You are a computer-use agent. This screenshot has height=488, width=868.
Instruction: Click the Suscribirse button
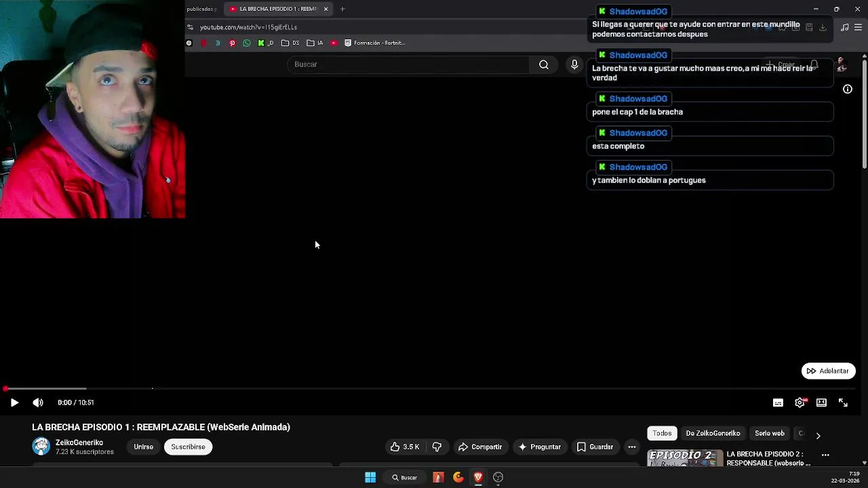click(x=188, y=447)
